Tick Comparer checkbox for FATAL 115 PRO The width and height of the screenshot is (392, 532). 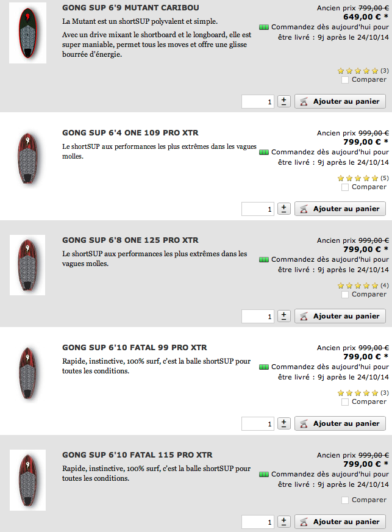[x=346, y=500]
